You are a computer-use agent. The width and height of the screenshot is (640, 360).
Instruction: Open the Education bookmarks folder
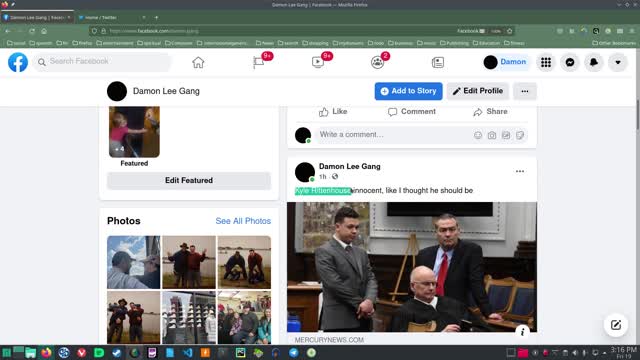(486, 43)
